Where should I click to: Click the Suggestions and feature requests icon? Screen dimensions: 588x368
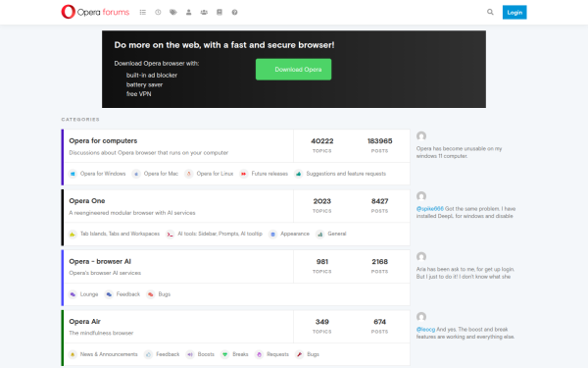click(299, 174)
